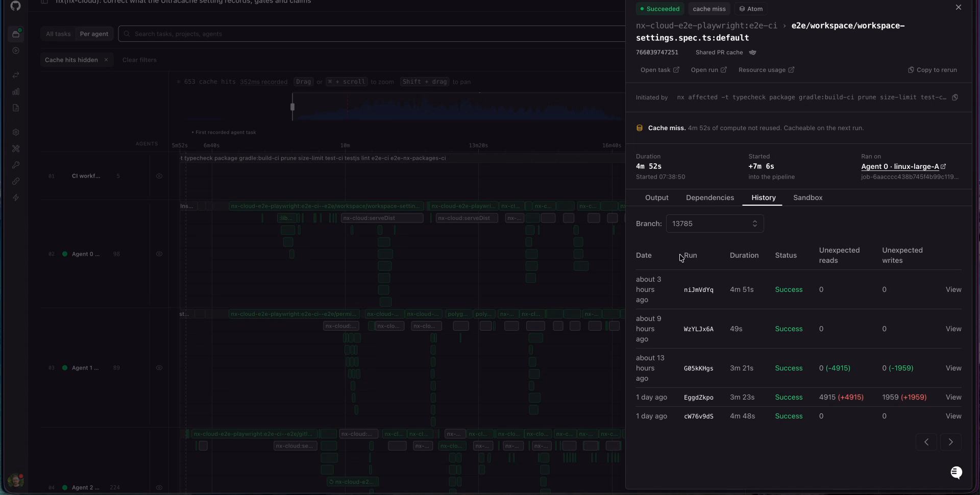Screen dimensions: 980x495
Task: Click the Atom badge
Action: [751, 9]
